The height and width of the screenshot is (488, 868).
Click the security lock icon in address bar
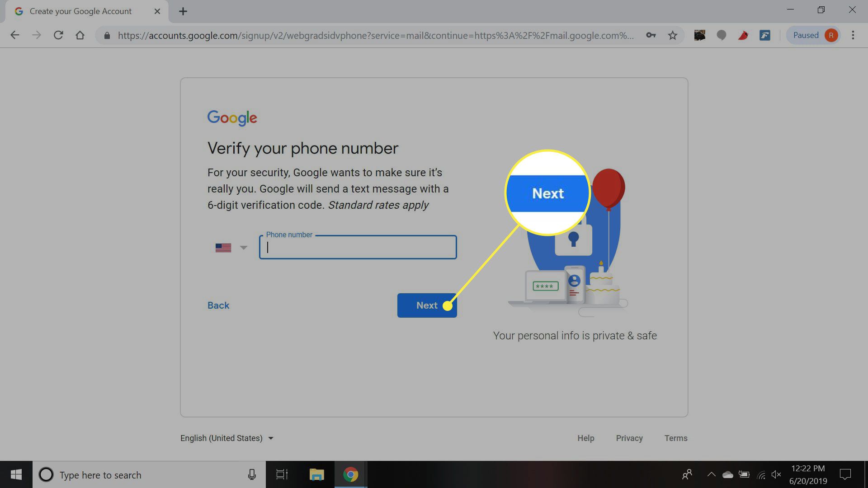click(x=106, y=34)
